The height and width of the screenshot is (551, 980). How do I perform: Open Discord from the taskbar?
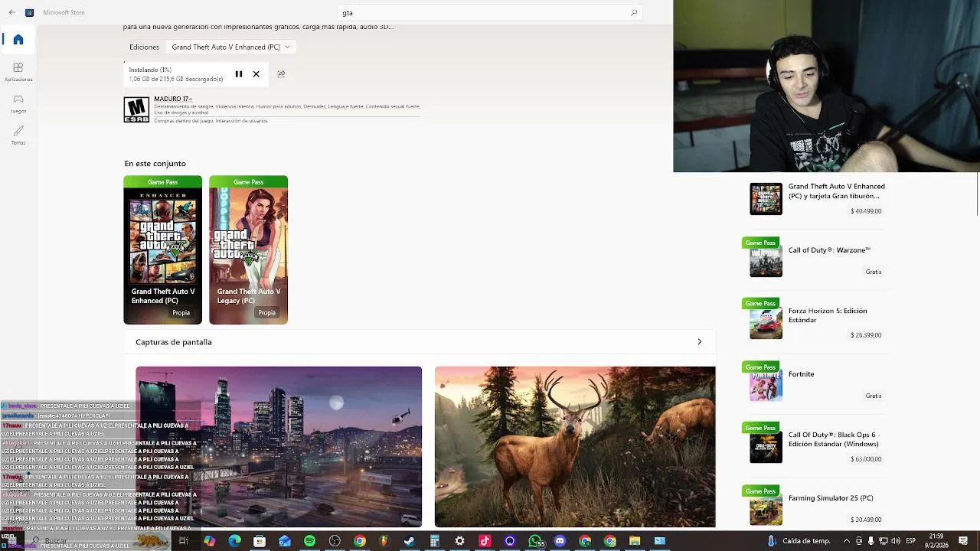point(560,541)
